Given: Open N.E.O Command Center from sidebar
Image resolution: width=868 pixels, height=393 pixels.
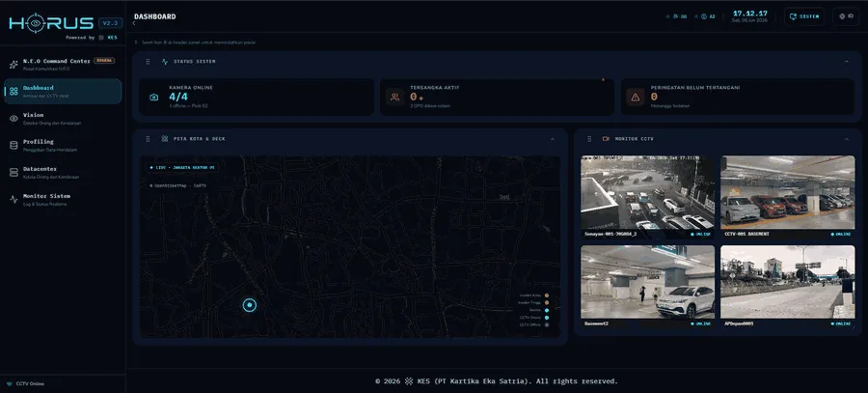Looking at the screenshot, I should pyautogui.click(x=63, y=65).
